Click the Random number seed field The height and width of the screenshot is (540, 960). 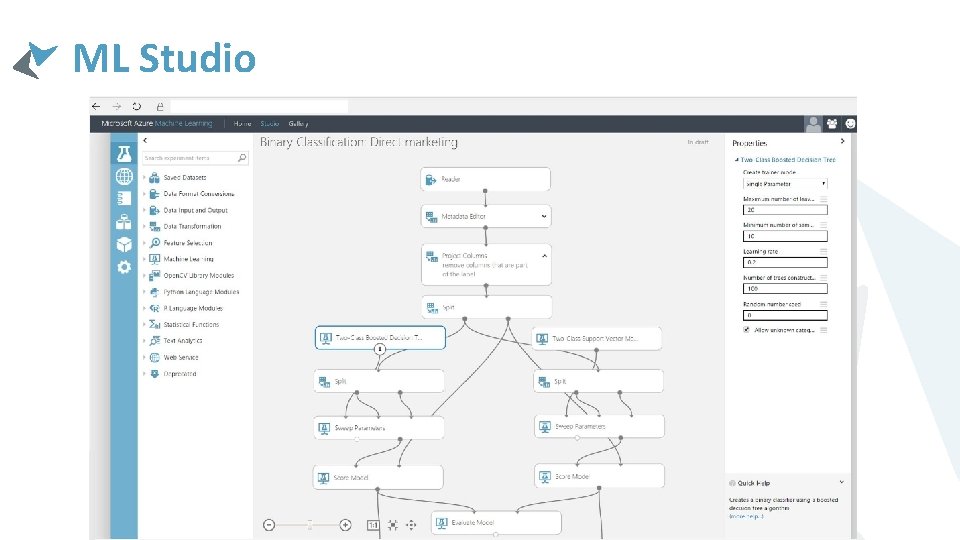click(785, 315)
